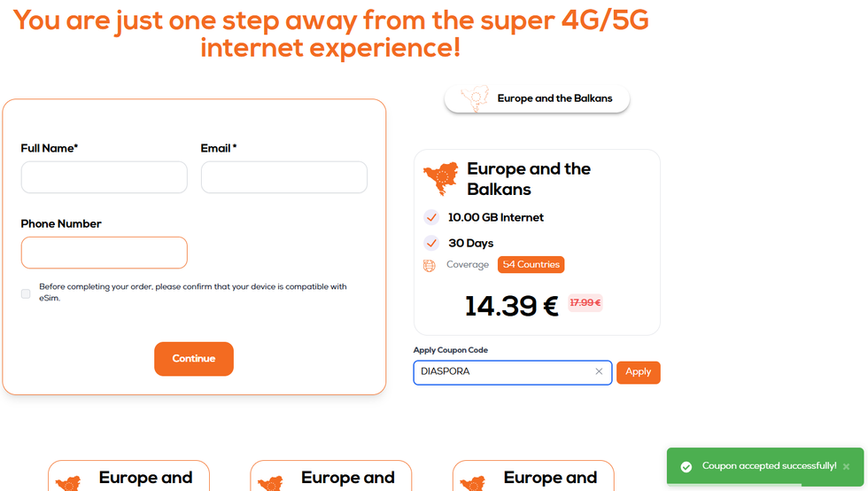Select the third bottom Europe plan card
The height and width of the screenshot is (491, 868).
coord(532,477)
